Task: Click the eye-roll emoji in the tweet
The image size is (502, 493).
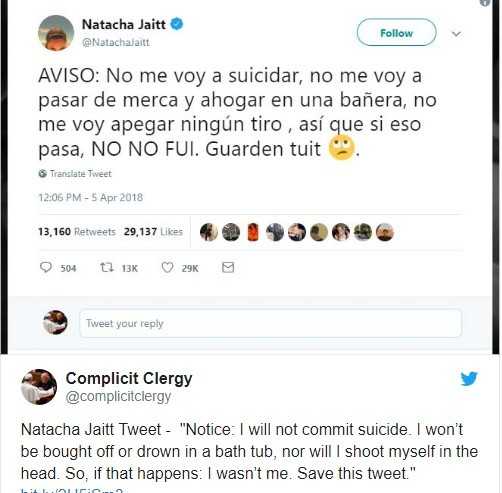Action: click(x=341, y=148)
